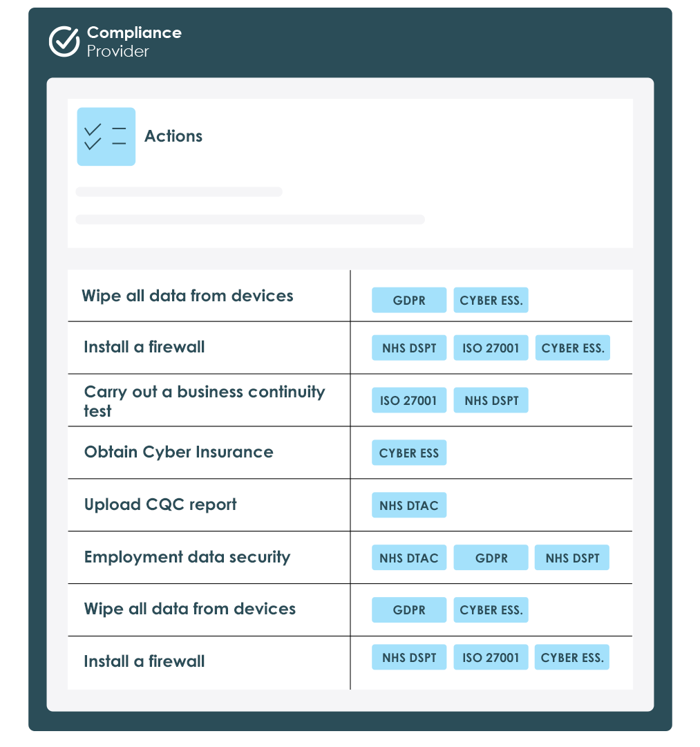The height and width of the screenshot is (747, 700).
Task: Click the bottommost Install a firewall action
Action: 144,661
